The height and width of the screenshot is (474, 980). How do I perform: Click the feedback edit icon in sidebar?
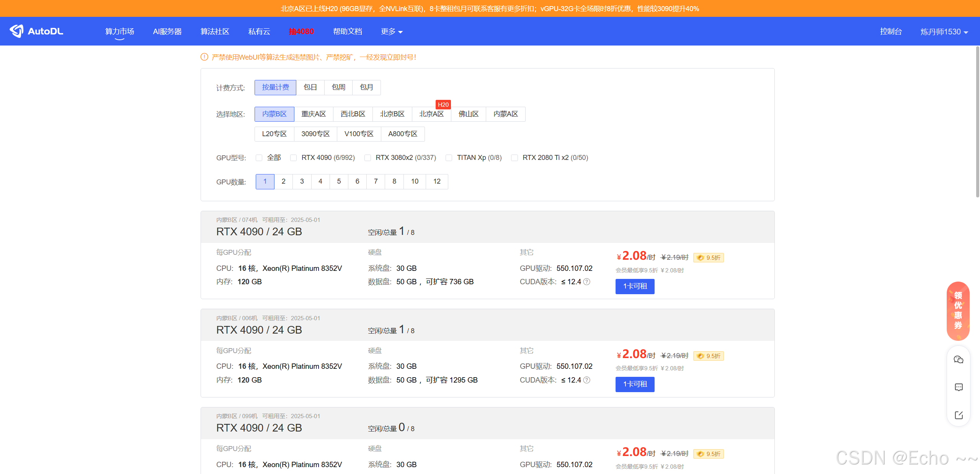pos(959,415)
